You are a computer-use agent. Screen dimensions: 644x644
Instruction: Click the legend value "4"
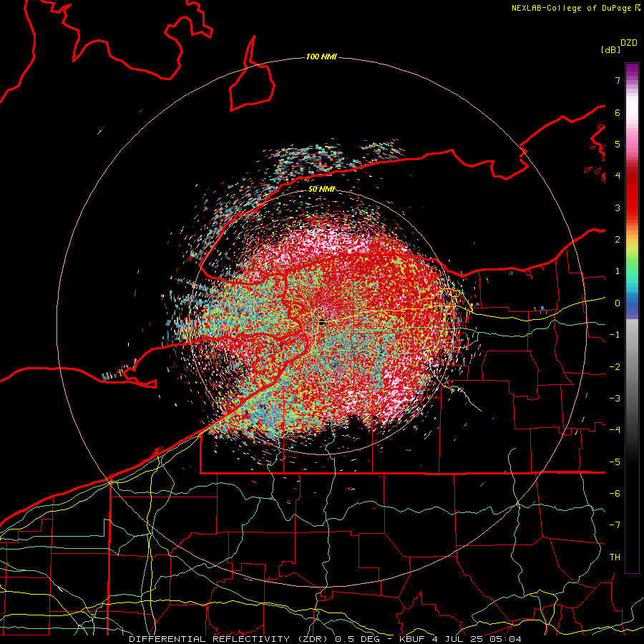point(618,176)
